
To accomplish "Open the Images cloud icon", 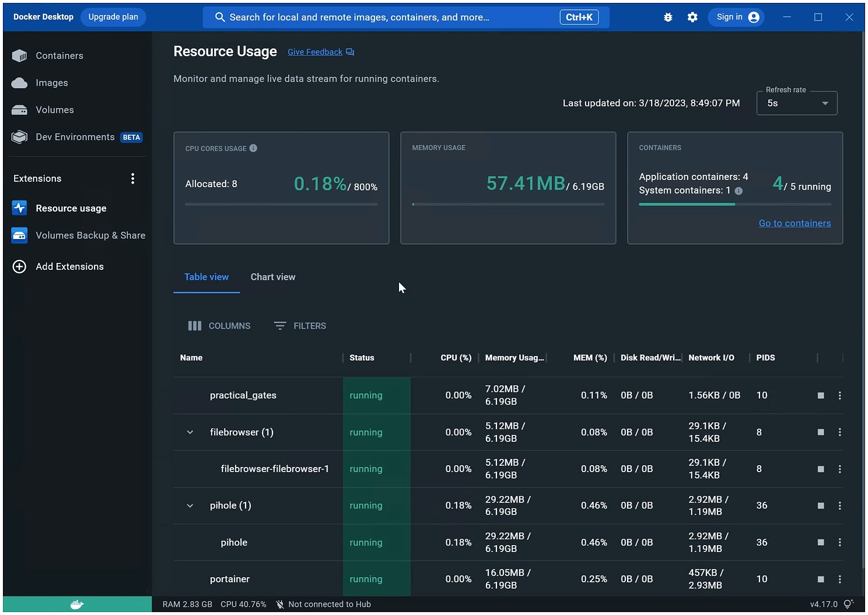I will (x=19, y=83).
